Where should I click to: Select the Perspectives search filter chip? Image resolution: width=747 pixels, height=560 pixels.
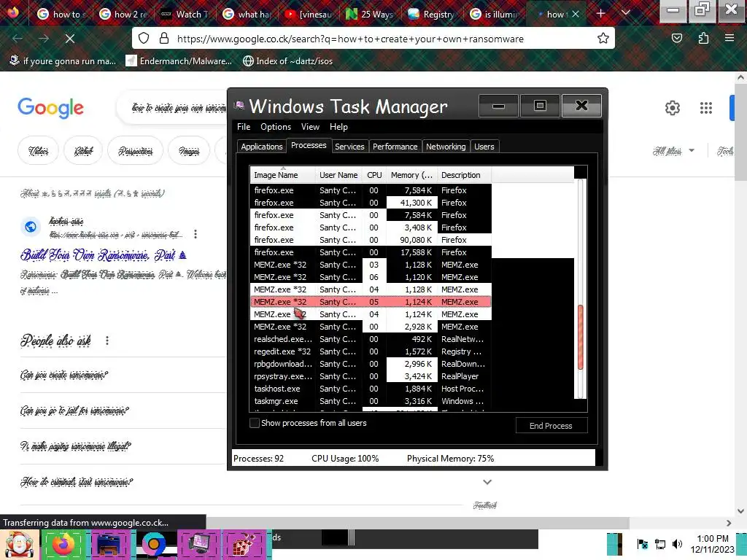point(135,151)
